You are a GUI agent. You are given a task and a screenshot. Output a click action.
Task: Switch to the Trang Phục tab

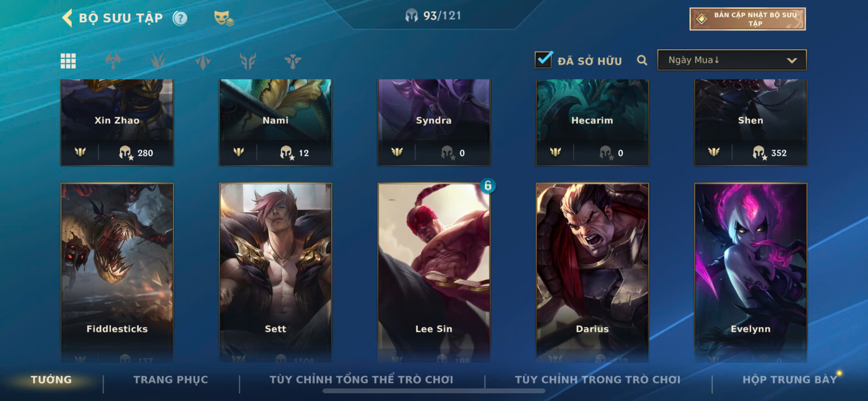pos(171,379)
